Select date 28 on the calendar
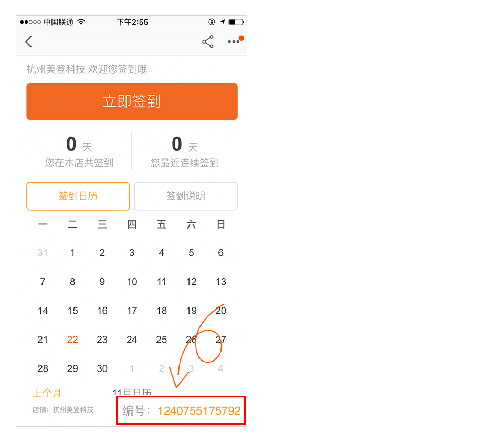Viewport: 504px width, 442px height. pyautogui.click(x=43, y=368)
